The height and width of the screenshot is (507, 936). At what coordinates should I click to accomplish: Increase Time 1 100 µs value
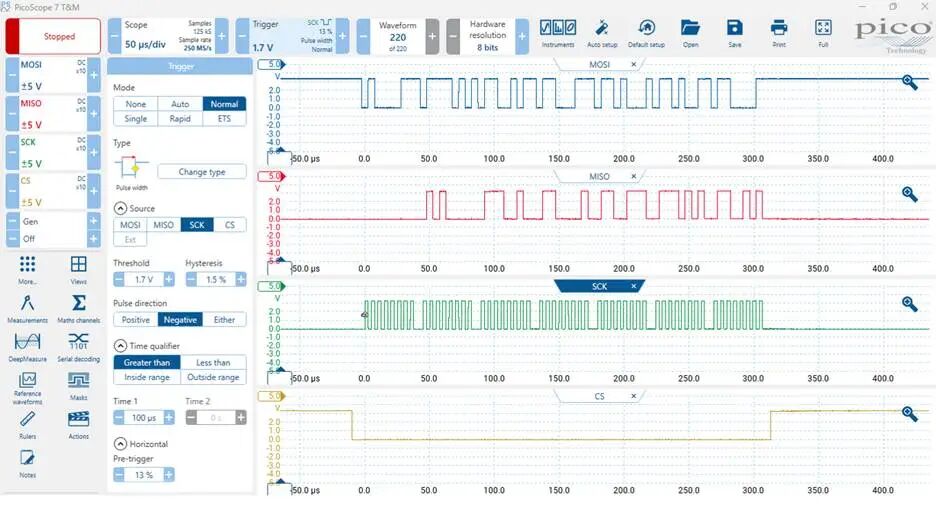[x=169, y=418]
